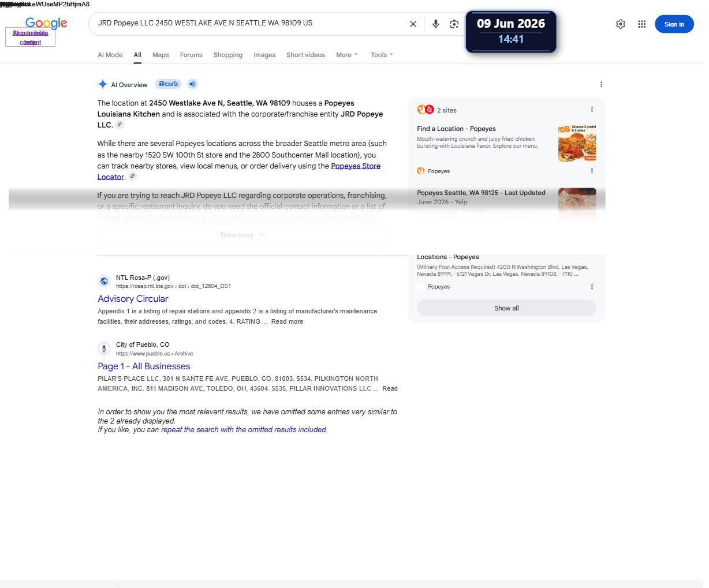The width and height of the screenshot is (709, 588).
Task: Select the All results tab
Action: (x=137, y=55)
